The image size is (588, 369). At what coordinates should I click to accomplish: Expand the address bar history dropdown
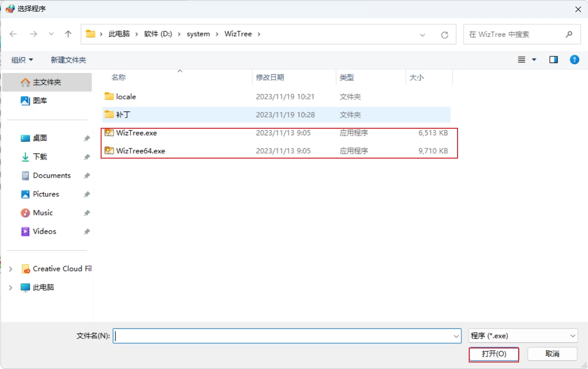click(x=423, y=35)
